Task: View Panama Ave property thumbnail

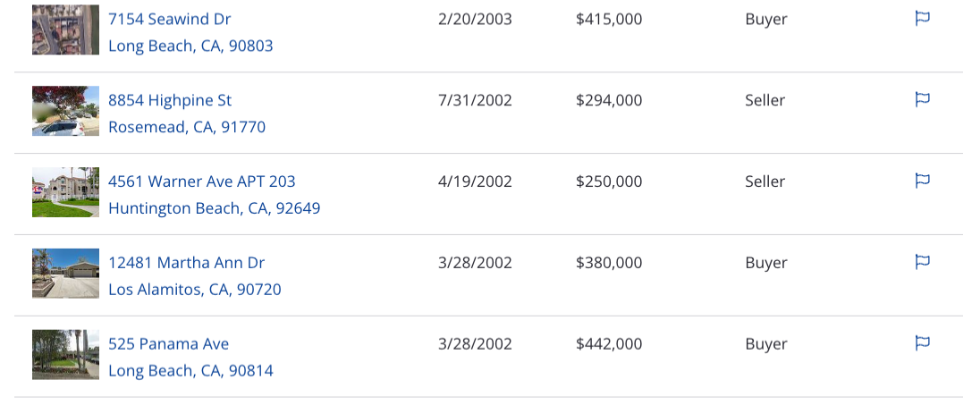Action: pyautogui.click(x=65, y=355)
